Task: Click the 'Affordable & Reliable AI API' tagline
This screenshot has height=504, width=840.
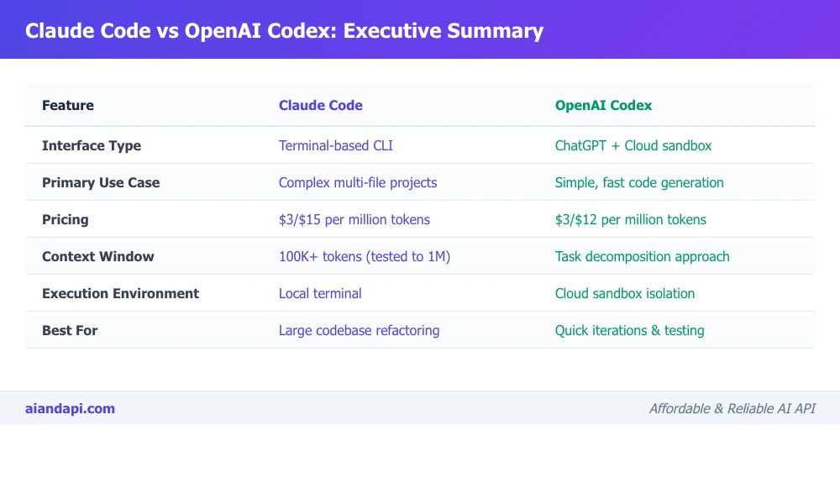Action: click(732, 409)
